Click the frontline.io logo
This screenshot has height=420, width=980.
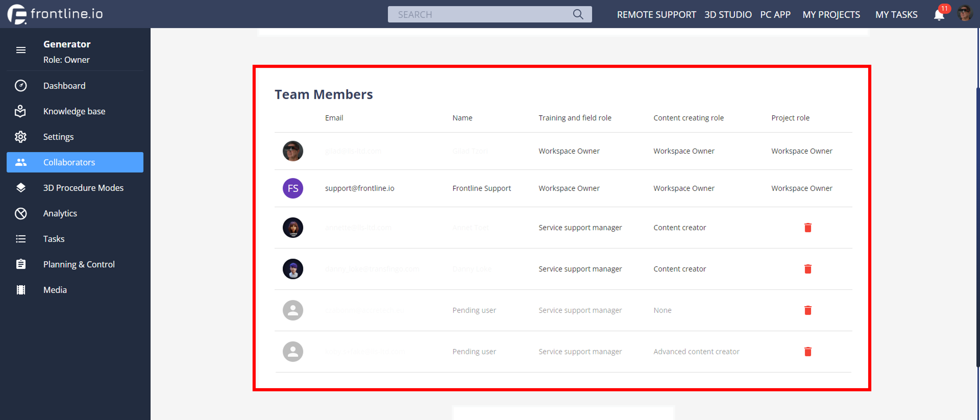pyautogui.click(x=55, y=14)
